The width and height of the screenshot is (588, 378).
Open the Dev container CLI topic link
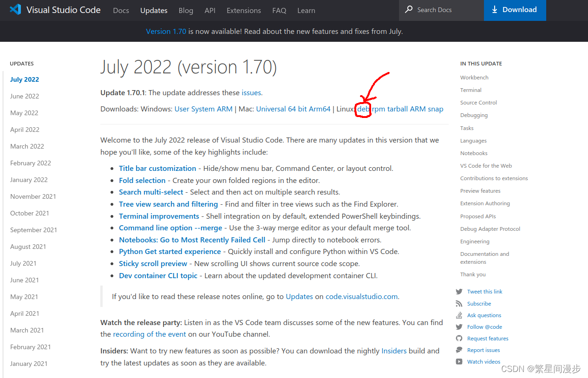[158, 276]
